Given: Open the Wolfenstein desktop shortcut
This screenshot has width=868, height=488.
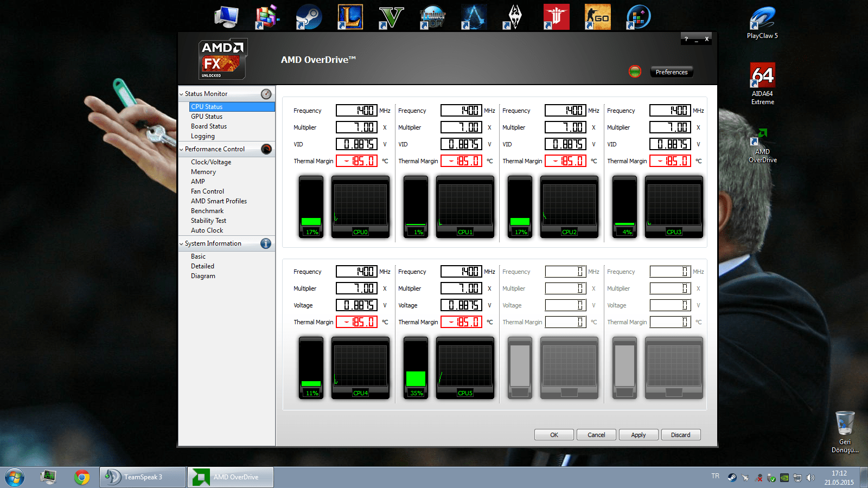Looking at the screenshot, I should [x=556, y=17].
